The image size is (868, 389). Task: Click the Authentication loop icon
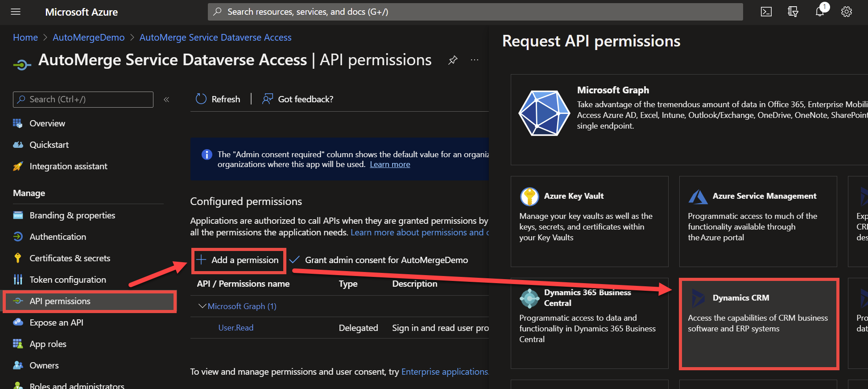(x=18, y=237)
